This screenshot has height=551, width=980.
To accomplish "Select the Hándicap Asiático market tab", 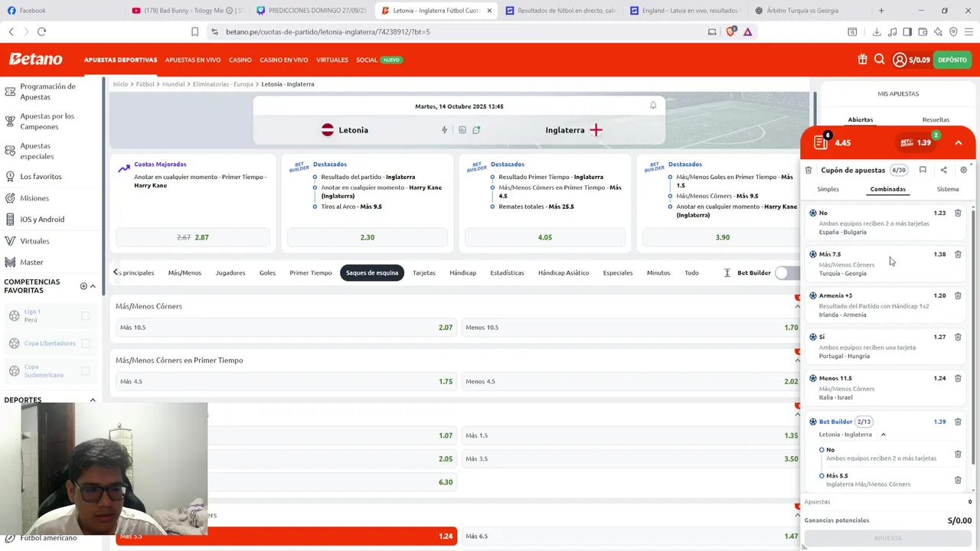I will click(563, 272).
